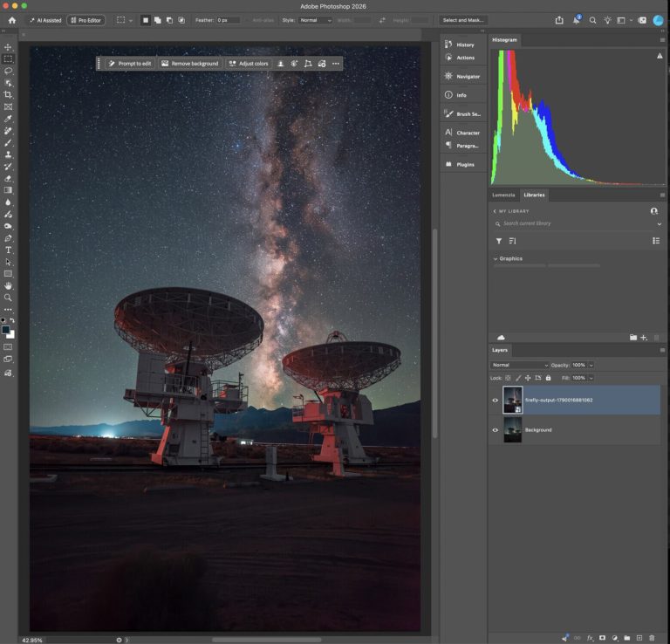
Task: Open the foreground color swatch
Action: tap(5, 330)
